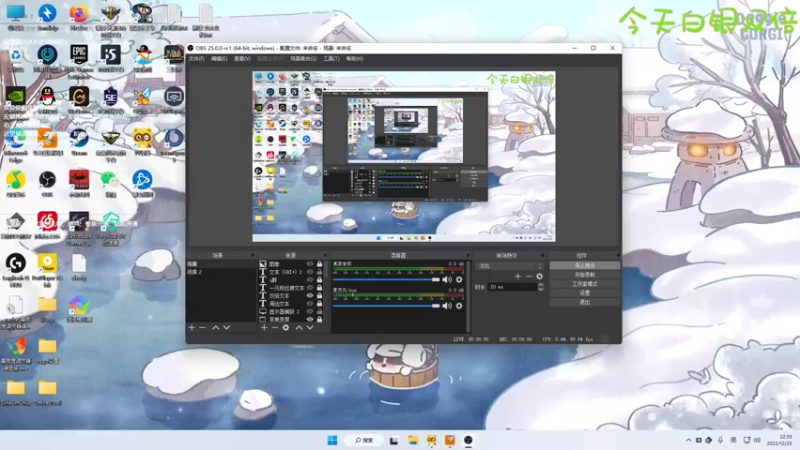
Task: Remove the selected source with the minus icon
Action: pyautogui.click(x=274, y=328)
